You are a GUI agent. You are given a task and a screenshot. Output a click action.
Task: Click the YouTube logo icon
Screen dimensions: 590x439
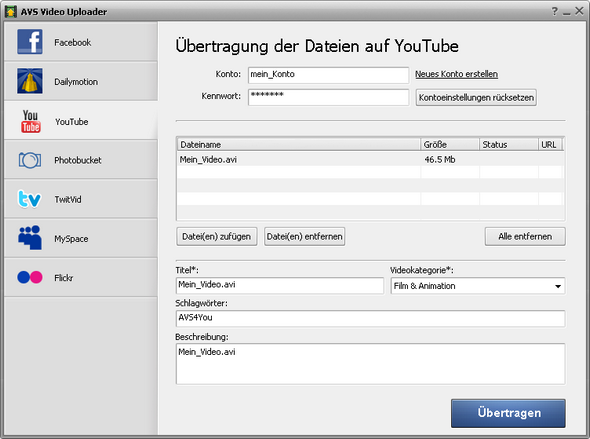coord(30,122)
